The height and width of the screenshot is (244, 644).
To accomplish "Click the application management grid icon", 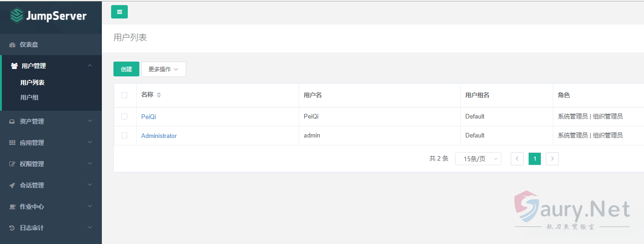I will 13,143.
